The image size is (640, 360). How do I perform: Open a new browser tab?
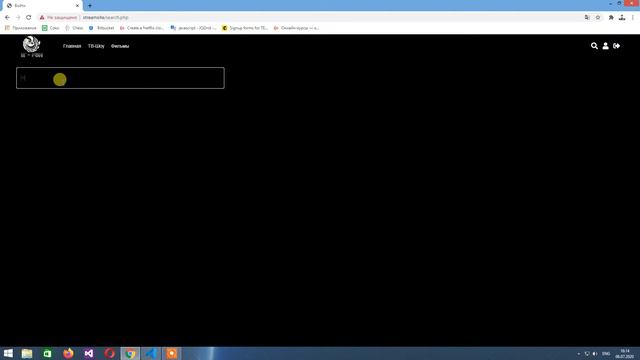(90, 6)
